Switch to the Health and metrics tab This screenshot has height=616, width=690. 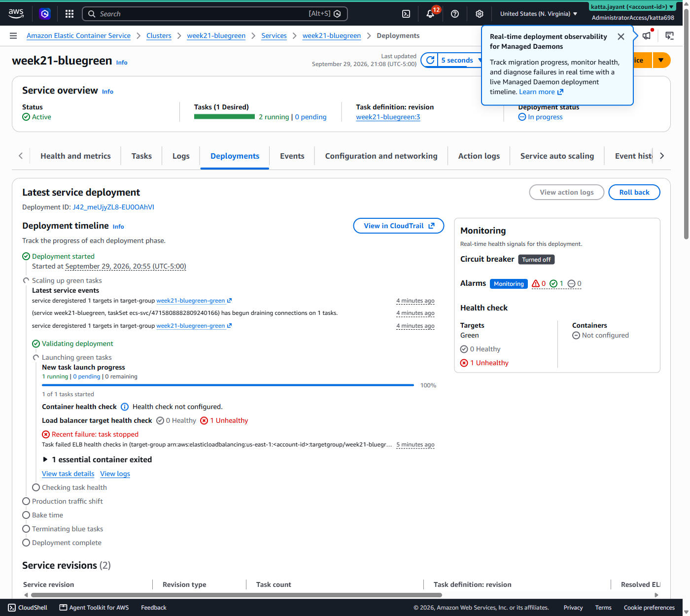[x=75, y=156]
